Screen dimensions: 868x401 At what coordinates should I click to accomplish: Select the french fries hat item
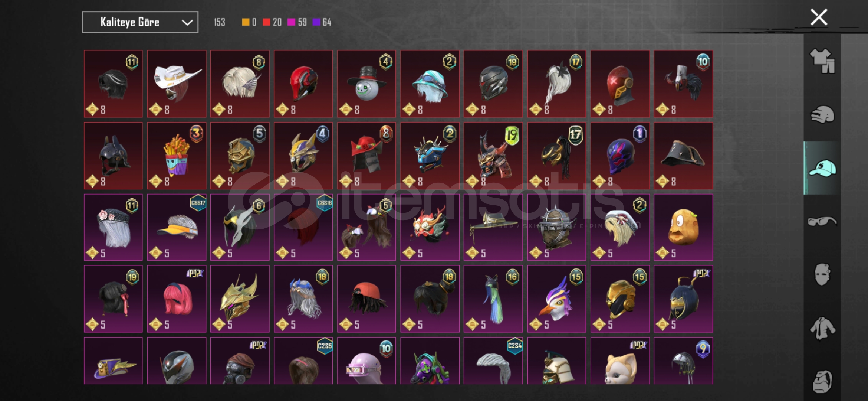[x=177, y=156]
